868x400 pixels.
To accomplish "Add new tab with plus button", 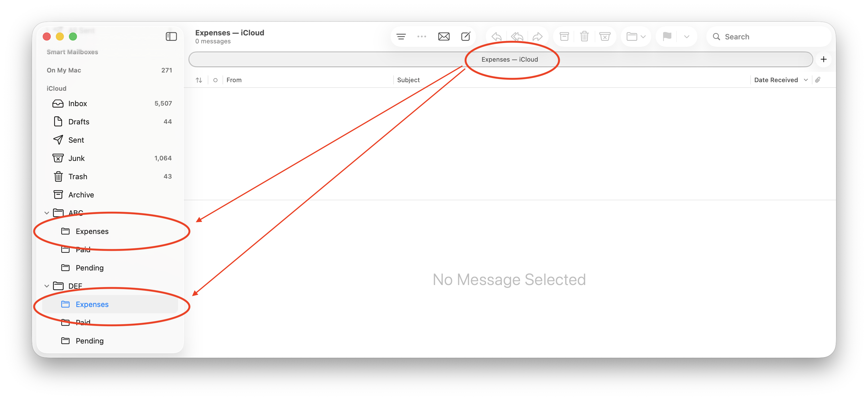I will 824,59.
